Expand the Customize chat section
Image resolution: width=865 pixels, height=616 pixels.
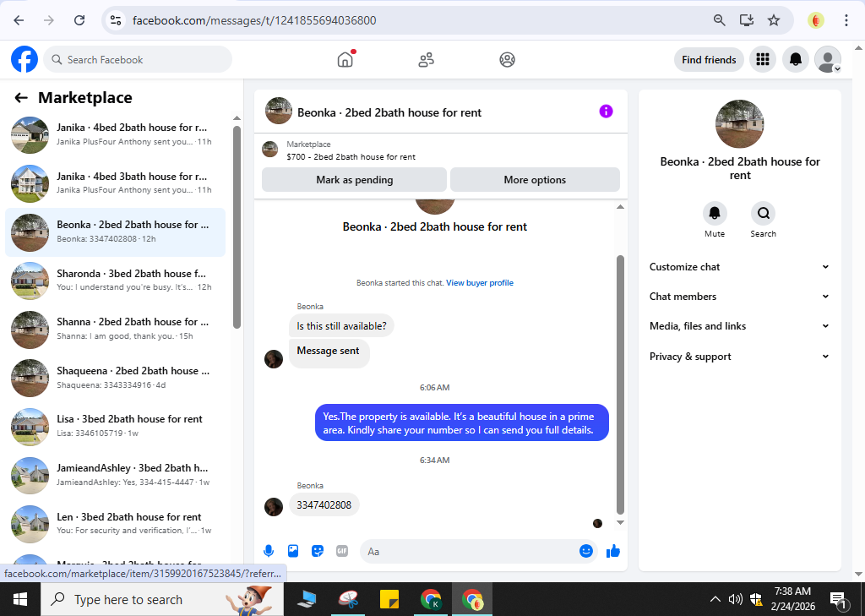pyautogui.click(x=739, y=267)
